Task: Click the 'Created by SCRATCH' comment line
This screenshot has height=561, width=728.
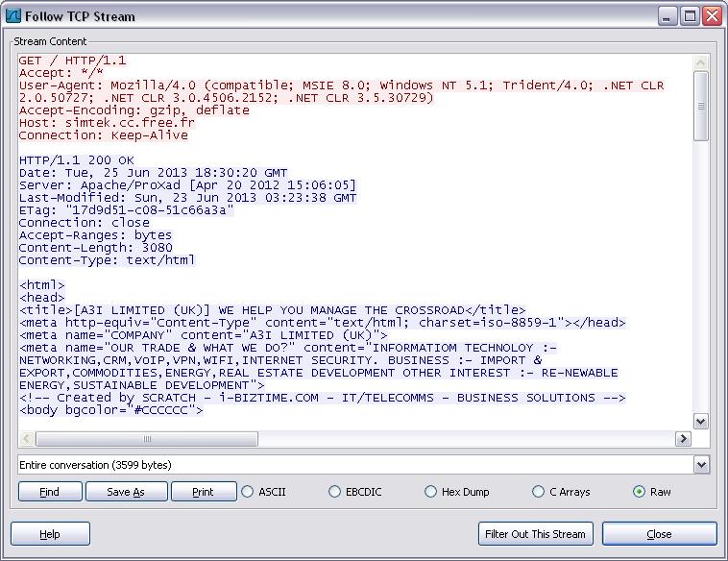Action: [323, 398]
